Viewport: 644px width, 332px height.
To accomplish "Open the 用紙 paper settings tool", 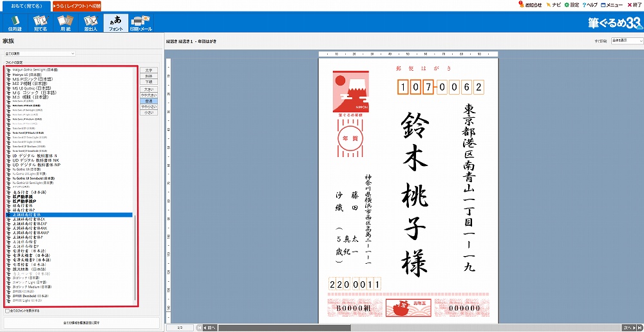I will (65, 23).
